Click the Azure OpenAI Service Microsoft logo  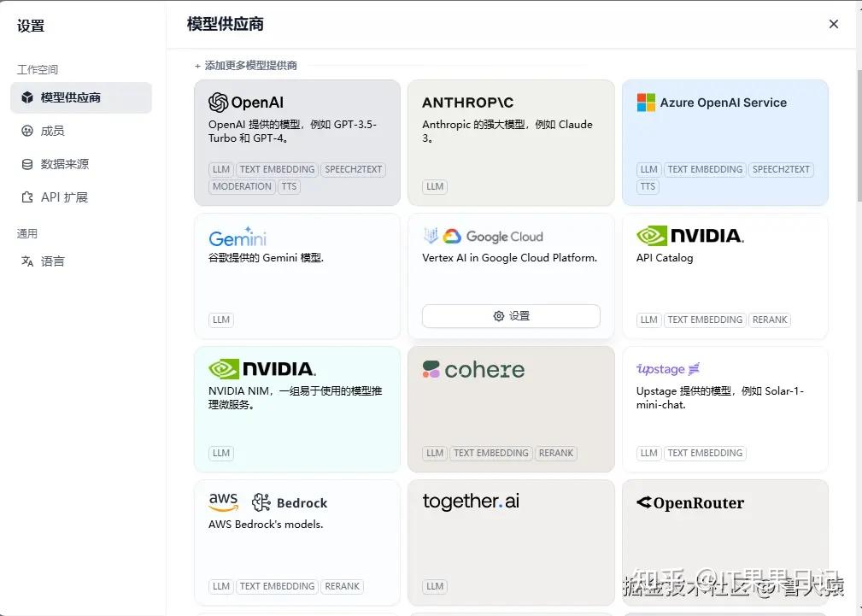[x=646, y=103]
